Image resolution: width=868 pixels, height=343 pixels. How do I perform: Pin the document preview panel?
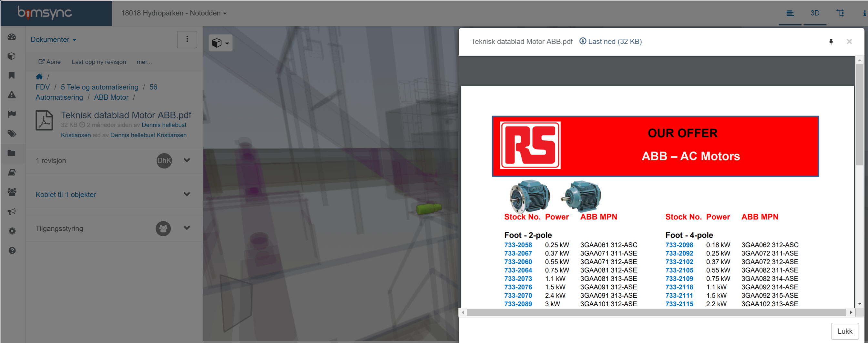(x=831, y=41)
